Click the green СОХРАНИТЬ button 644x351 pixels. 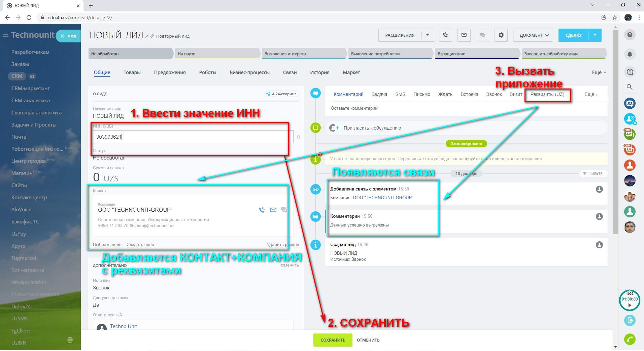[333, 340]
